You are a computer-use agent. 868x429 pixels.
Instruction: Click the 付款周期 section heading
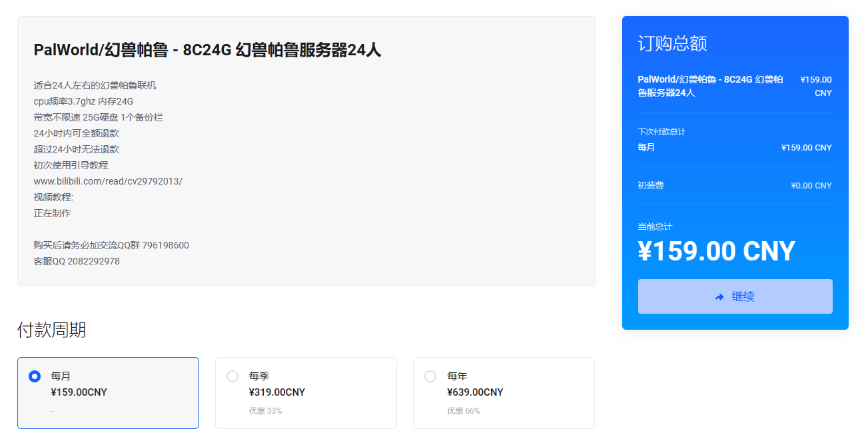[51, 330]
